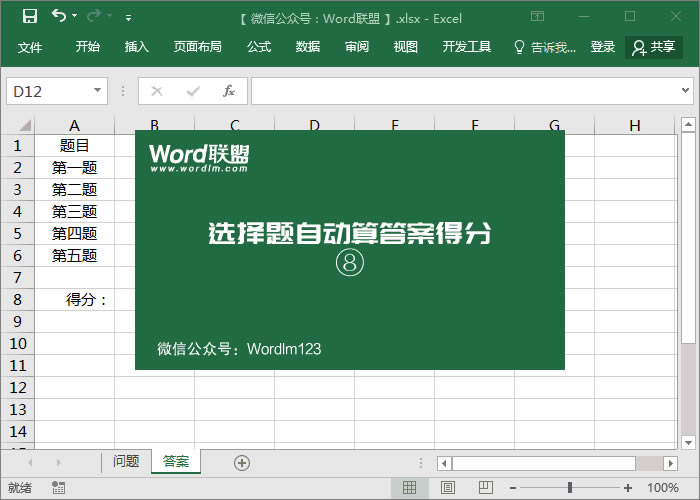Click the 登录 sign-in link
The height and width of the screenshot is (500, 700).
coord(603,47)
